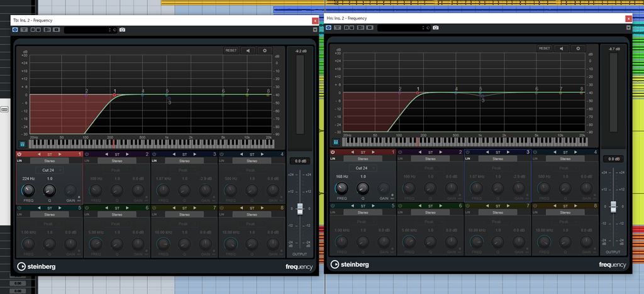Image resolution: width=644 pixels, height=294 pixels.
Task: Click the speaker listen icon in Hn window
Action: point(561,48)
